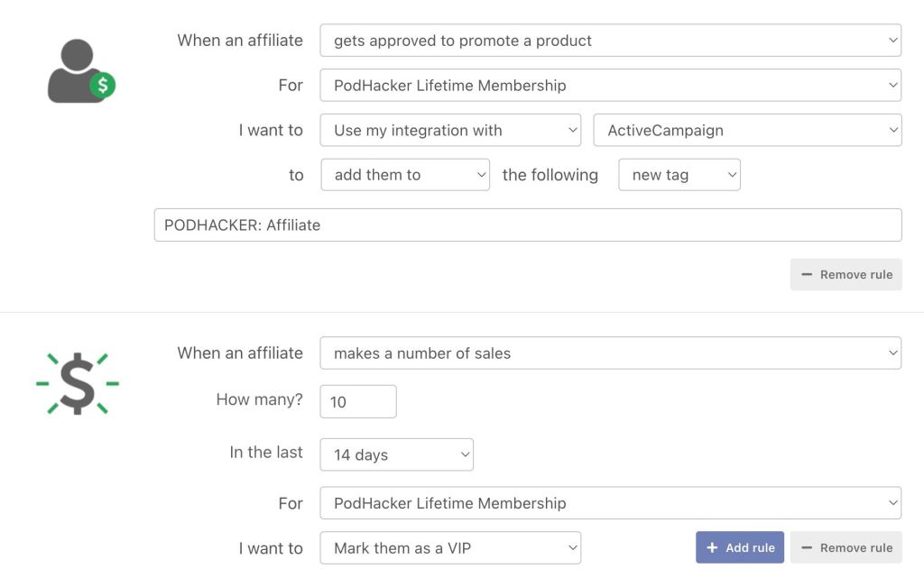Expand the '14 days' time period dropdown

coord(396,454)
